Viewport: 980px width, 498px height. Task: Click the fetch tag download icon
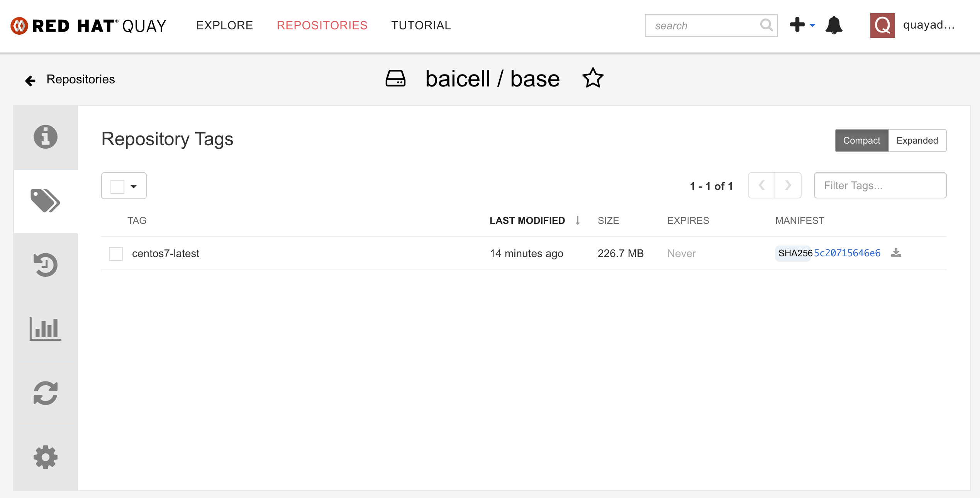tap(896, 253)
